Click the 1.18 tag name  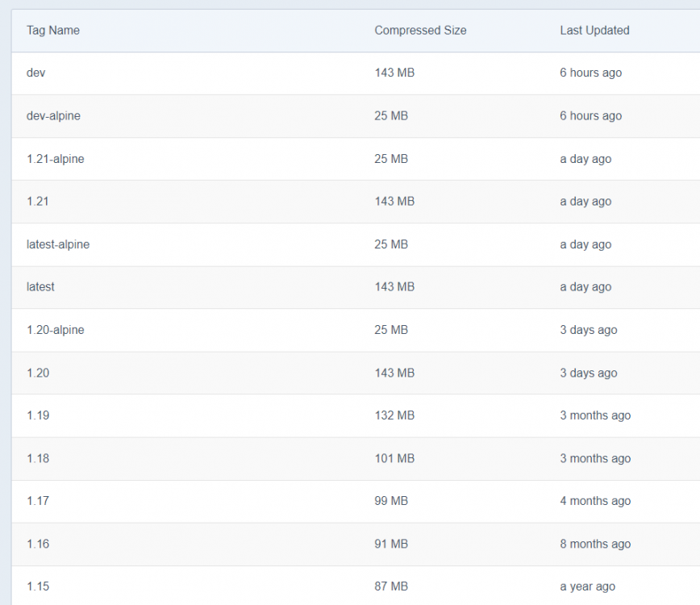pyautogui.click(x=38, y=458)
